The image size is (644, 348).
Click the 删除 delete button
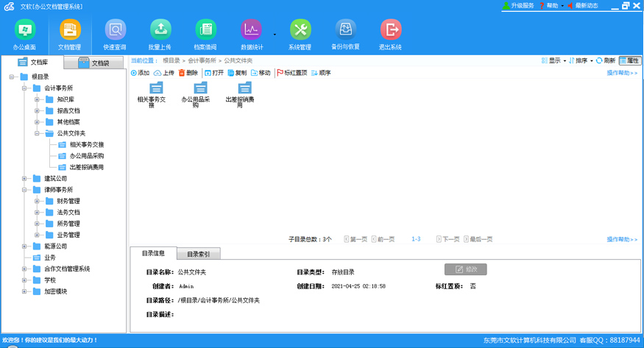point(188,73)
